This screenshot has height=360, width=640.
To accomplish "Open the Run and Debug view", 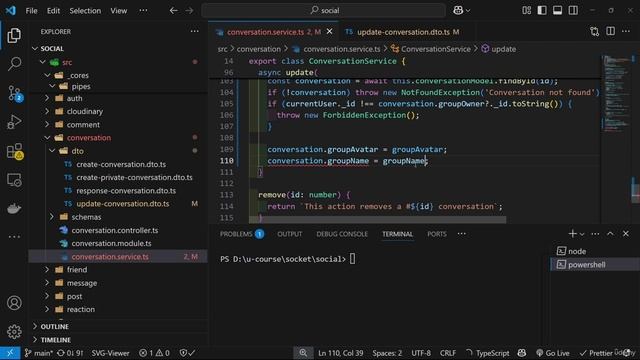I will [x=14, y=122].
